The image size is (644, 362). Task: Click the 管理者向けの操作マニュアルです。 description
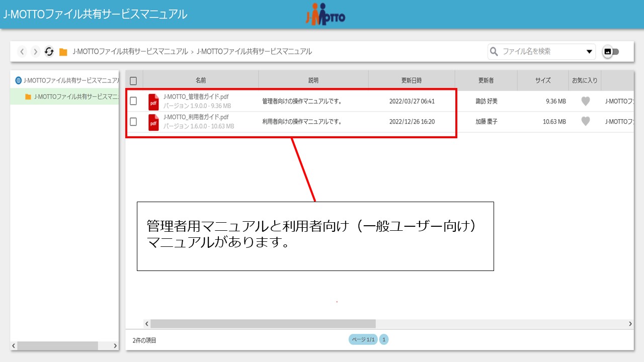pyautogui.click(x=302, y=101)
